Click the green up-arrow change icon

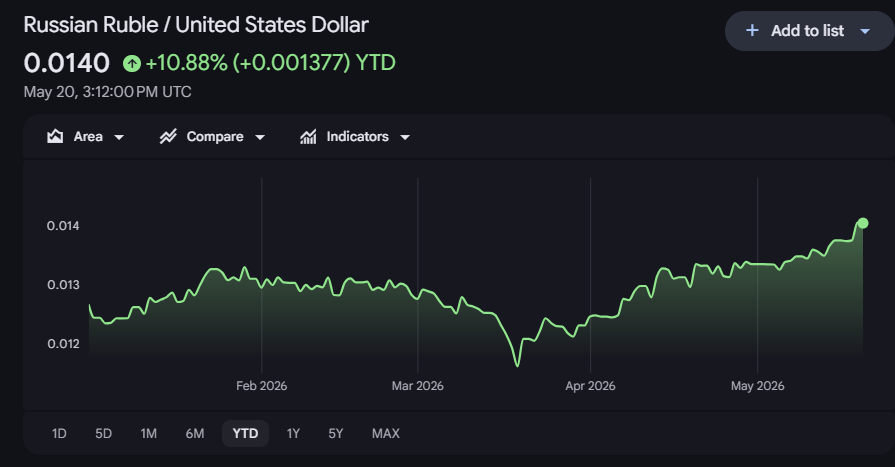coord(132,63)
